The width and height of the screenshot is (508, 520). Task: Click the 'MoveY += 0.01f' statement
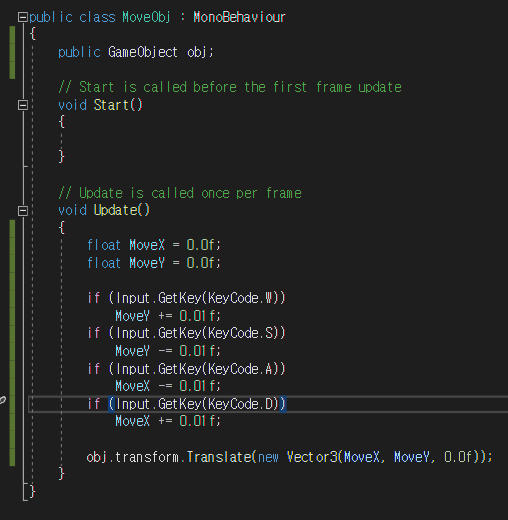coord(168,316)
